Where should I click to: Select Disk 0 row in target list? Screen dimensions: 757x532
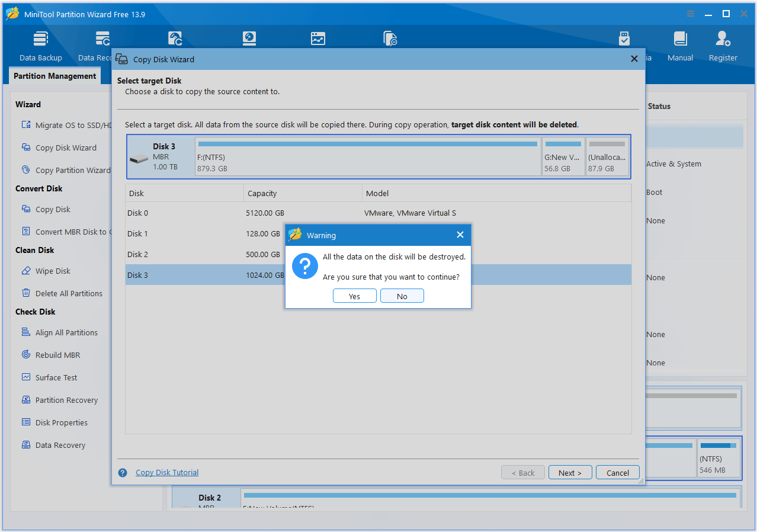pyautogui.click(x=378, y=213)
